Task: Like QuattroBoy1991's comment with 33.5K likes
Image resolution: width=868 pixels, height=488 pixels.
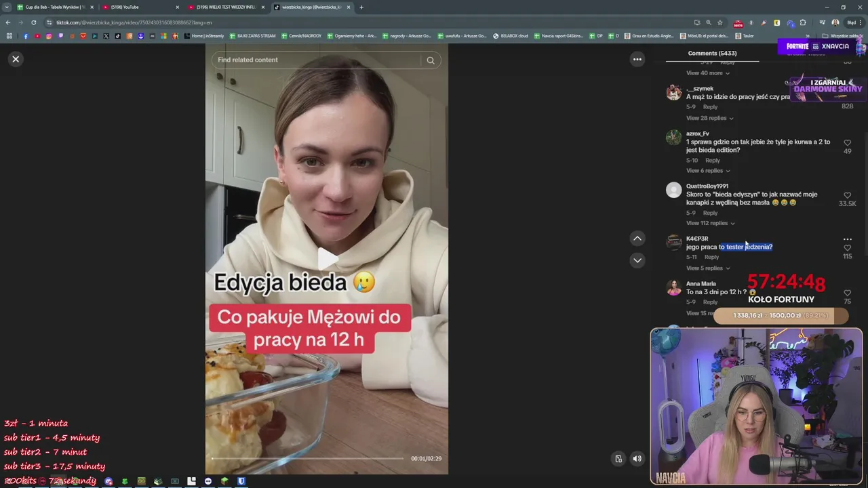Action: pos(847,195)
